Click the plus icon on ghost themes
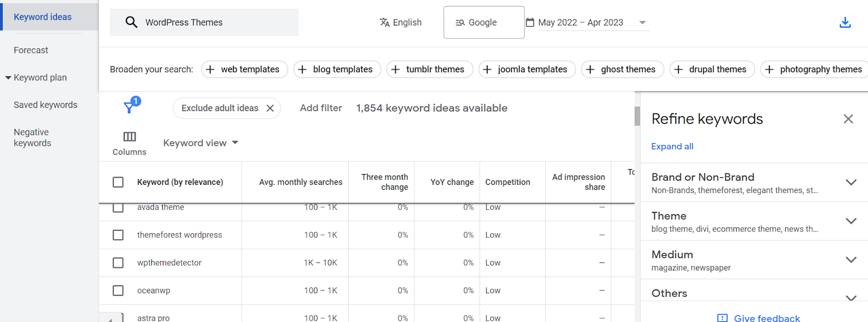This screenshot has width=868, height=322. [590, 69]
